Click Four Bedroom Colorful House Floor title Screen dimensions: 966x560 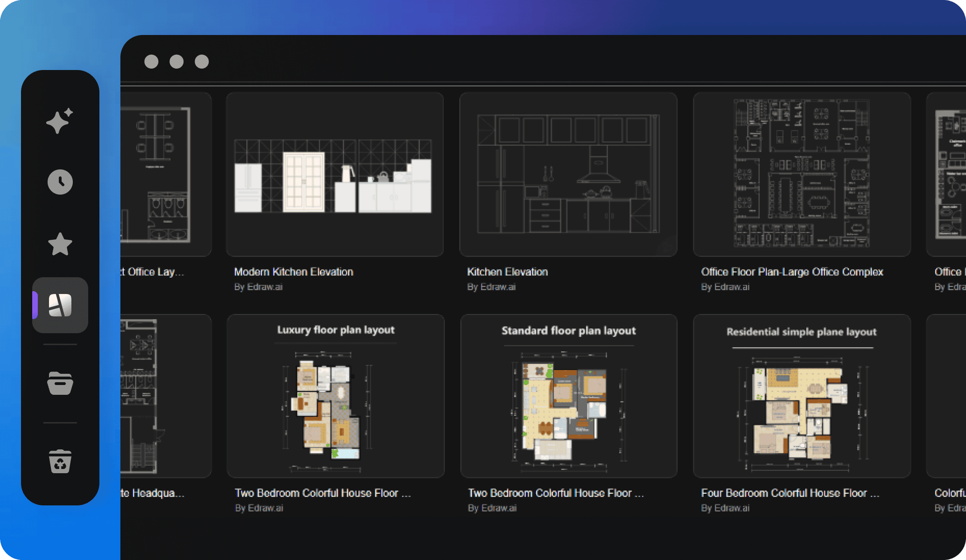[790, 493]
